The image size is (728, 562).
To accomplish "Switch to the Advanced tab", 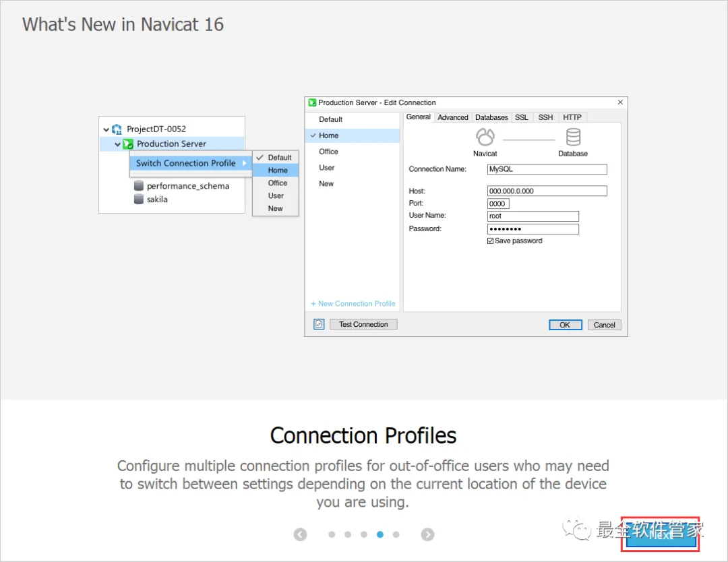I will click(453, 117).
